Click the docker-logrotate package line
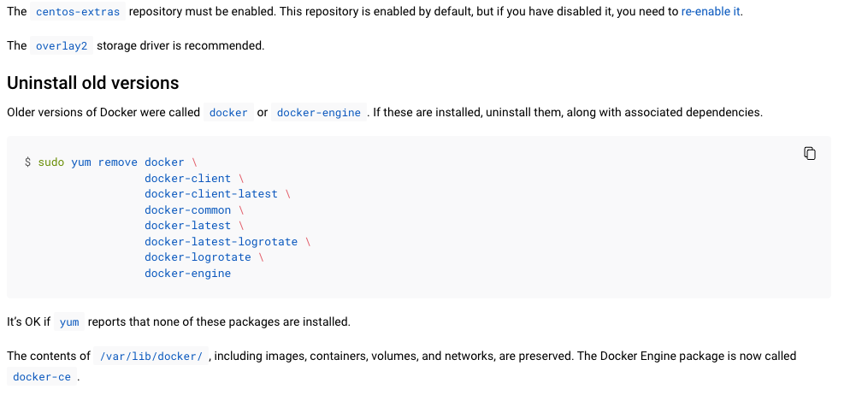868x395 pixels. tap(198, 257)
